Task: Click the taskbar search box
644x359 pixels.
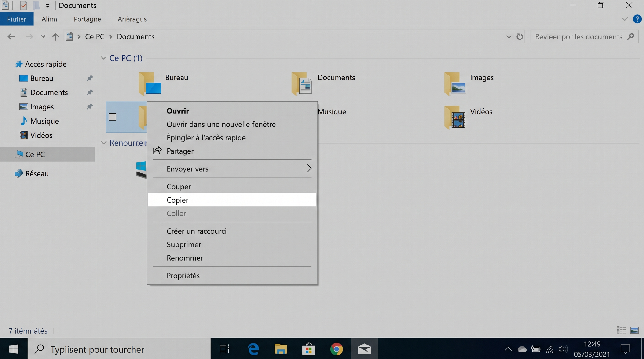Action: (x=119, y=349)
